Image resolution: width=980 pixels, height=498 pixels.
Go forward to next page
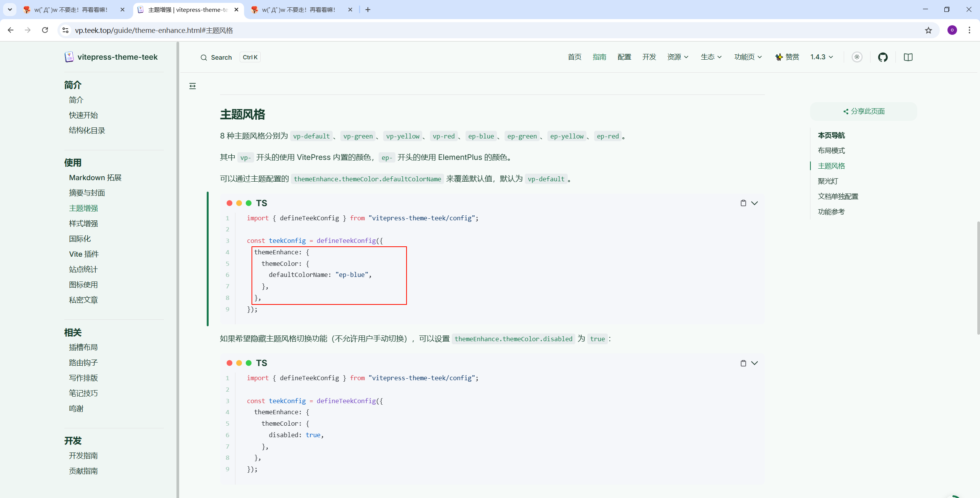[28, 30]
